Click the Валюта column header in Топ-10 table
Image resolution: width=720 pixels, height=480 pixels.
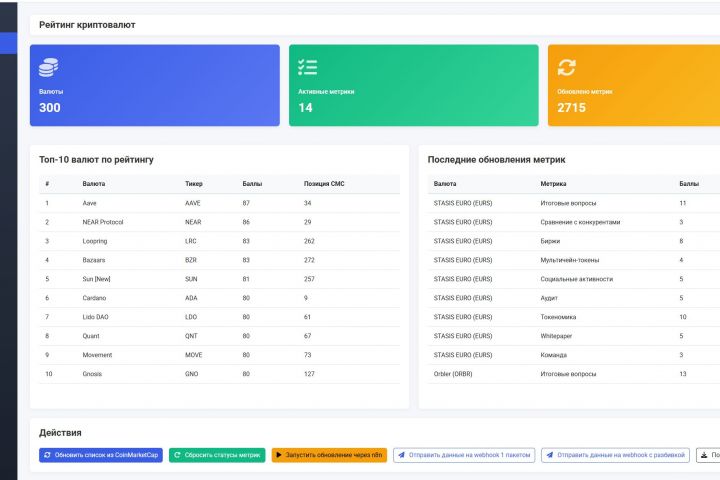94,184
